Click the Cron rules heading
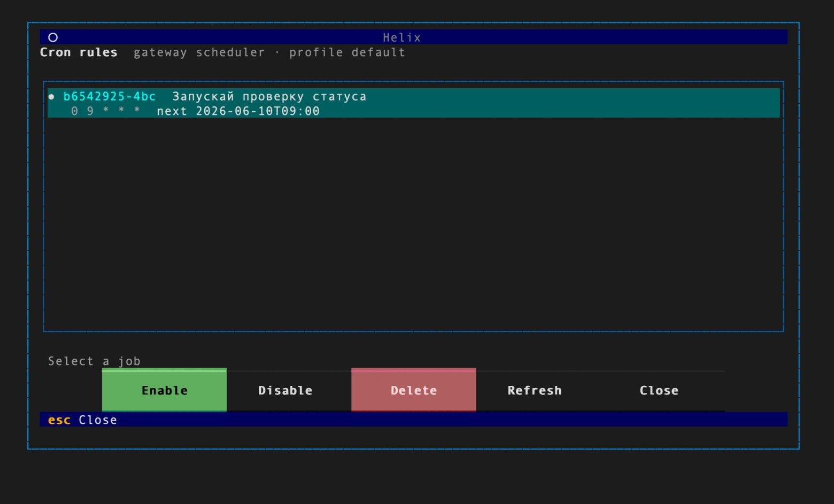Viewport: 834px width, 504px height. pyautogui.click(x=79, y=52)
